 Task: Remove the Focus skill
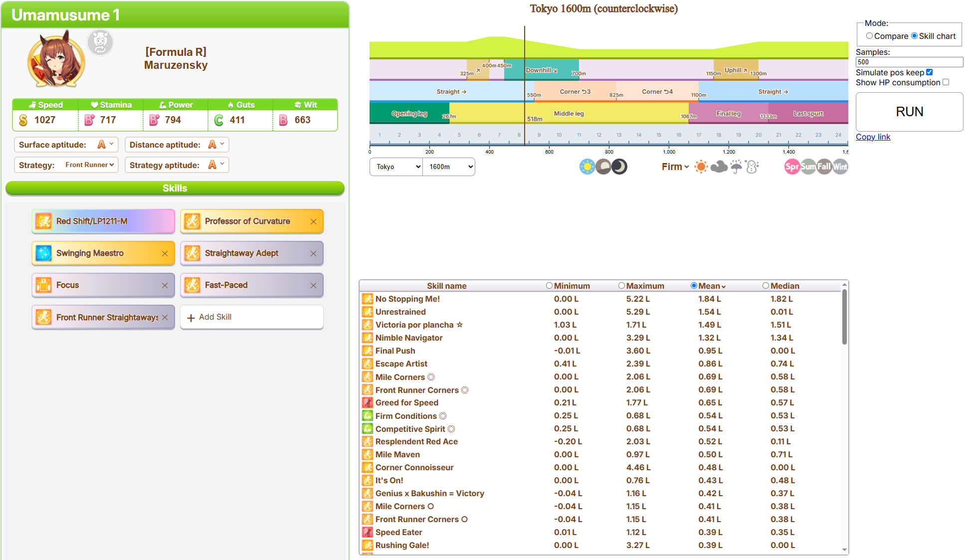[x=165, y=285]
